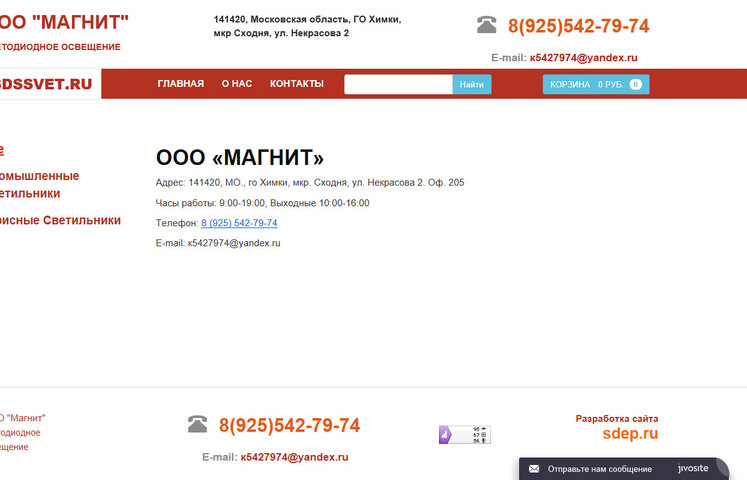The height and width of the screenshot is (480, 747).
Task: Open the sdep.ru developer link
Action: (630, 434)
